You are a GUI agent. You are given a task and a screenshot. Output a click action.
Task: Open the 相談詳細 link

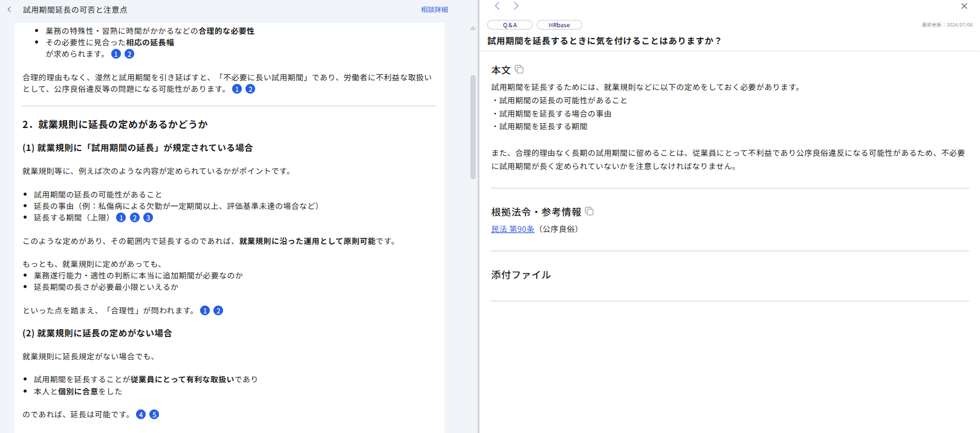pos(435,10)
